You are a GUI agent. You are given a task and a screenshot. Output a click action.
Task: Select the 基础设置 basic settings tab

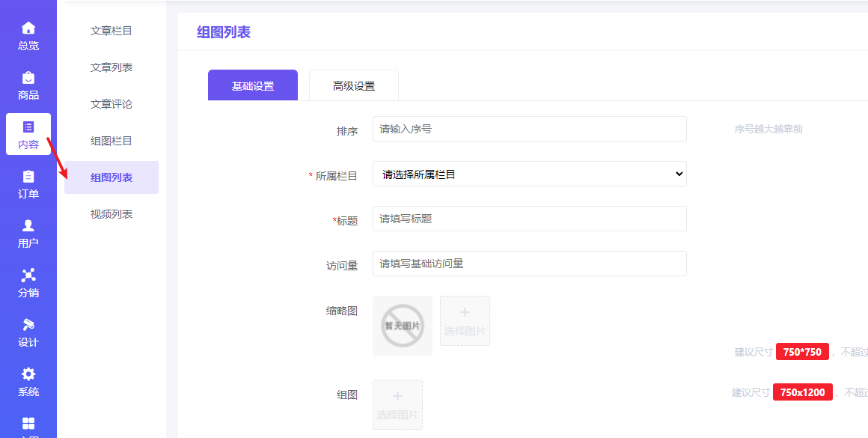252,85
